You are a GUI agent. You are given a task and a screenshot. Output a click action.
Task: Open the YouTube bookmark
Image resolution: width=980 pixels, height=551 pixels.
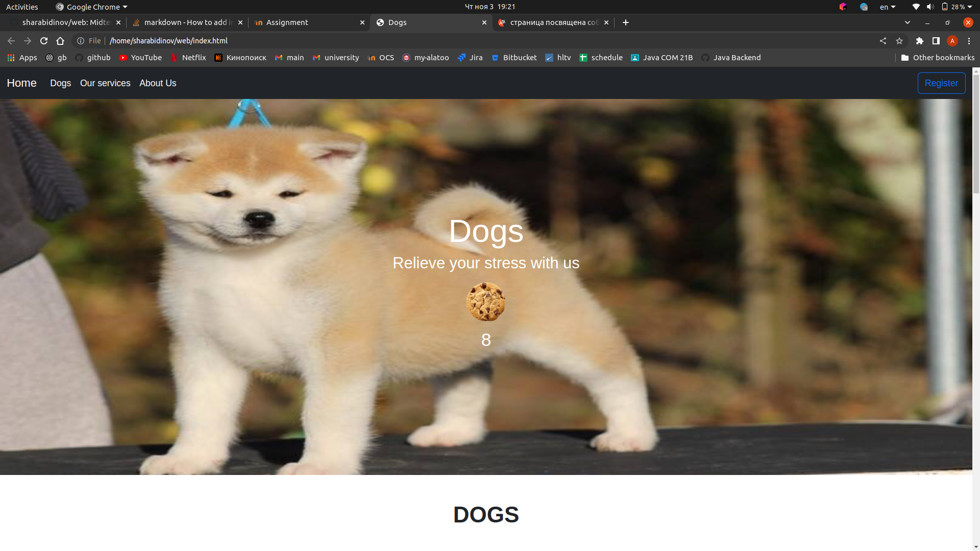click(x=140, y=58)
